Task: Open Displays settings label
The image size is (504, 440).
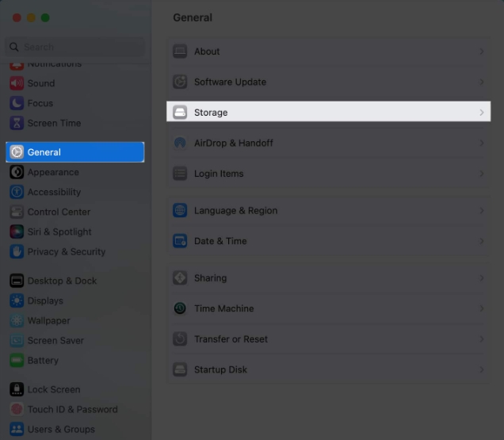Action: 45,301
